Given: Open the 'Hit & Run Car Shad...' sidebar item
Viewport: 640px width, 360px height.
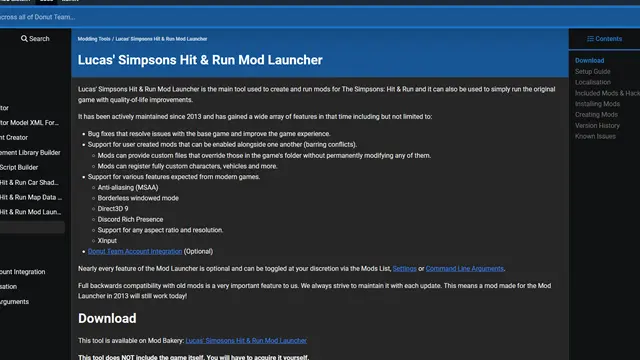Looking at the screenshot, I should [x=29, y=182].
